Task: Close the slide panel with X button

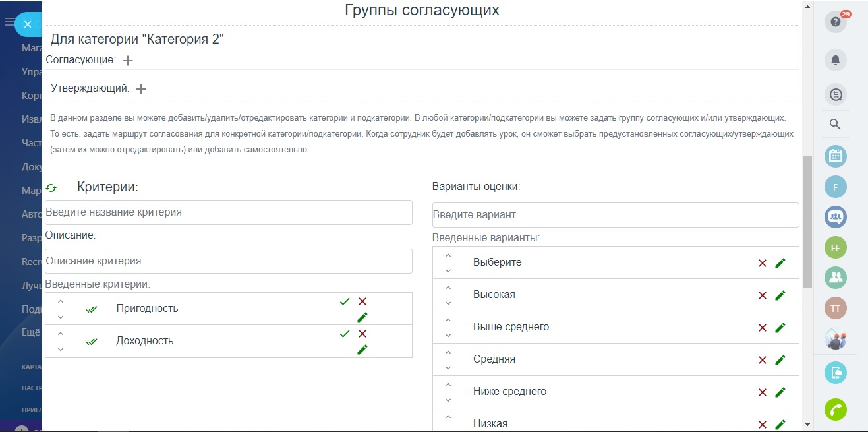Action: tap(28, 24)
